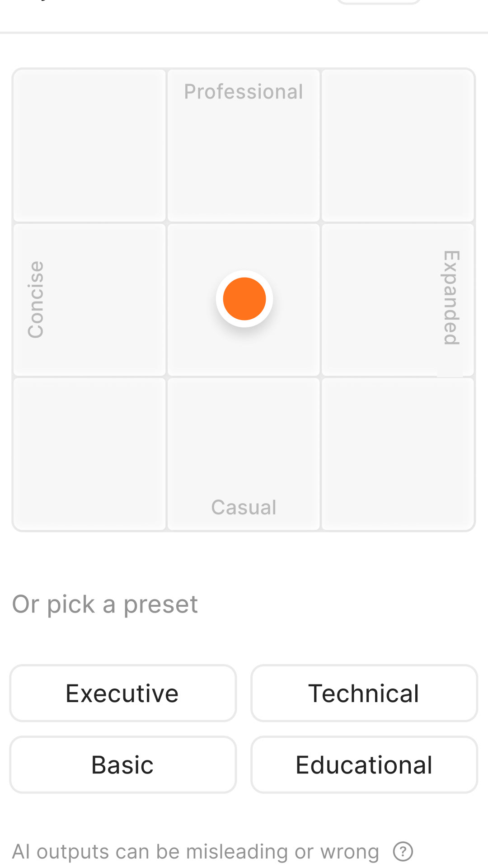Select the bottom-left corner grid cell
Image resolution: width=488 pixels, height=868 pixels.
pos(89,453)
